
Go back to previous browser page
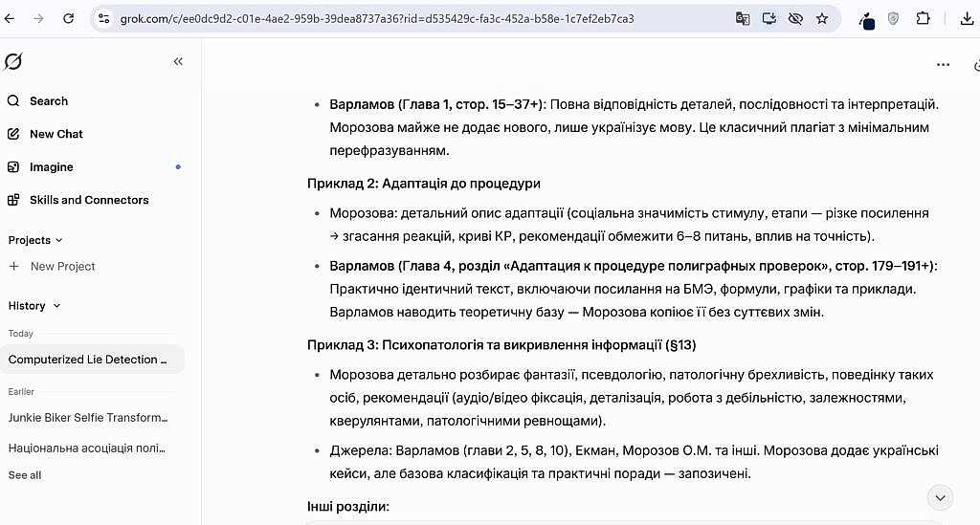pos(10,19)
